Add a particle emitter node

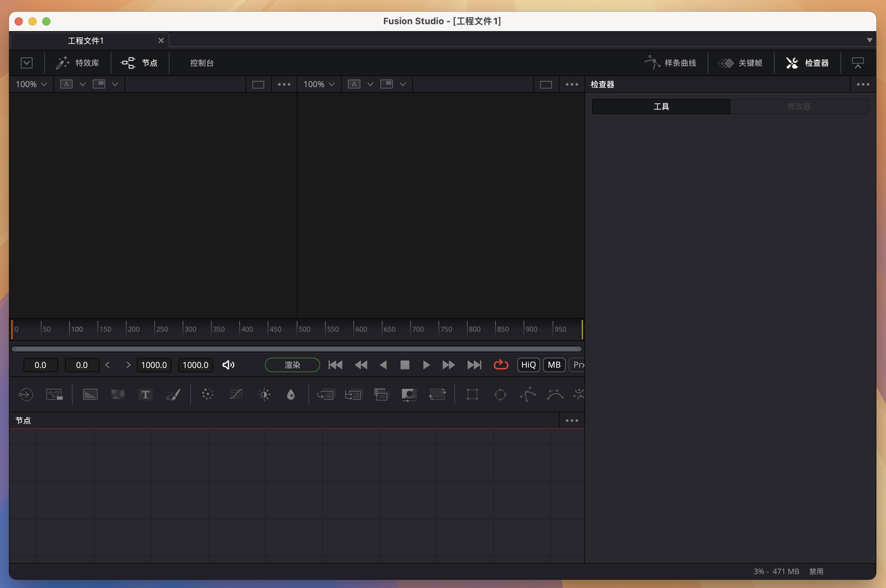click(207, 394)
